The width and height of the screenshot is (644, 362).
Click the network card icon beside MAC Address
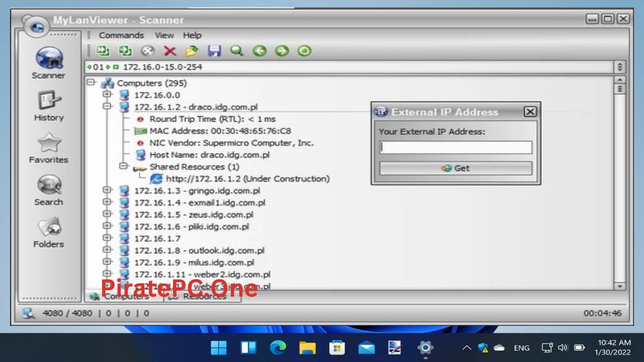coord(140,131)
